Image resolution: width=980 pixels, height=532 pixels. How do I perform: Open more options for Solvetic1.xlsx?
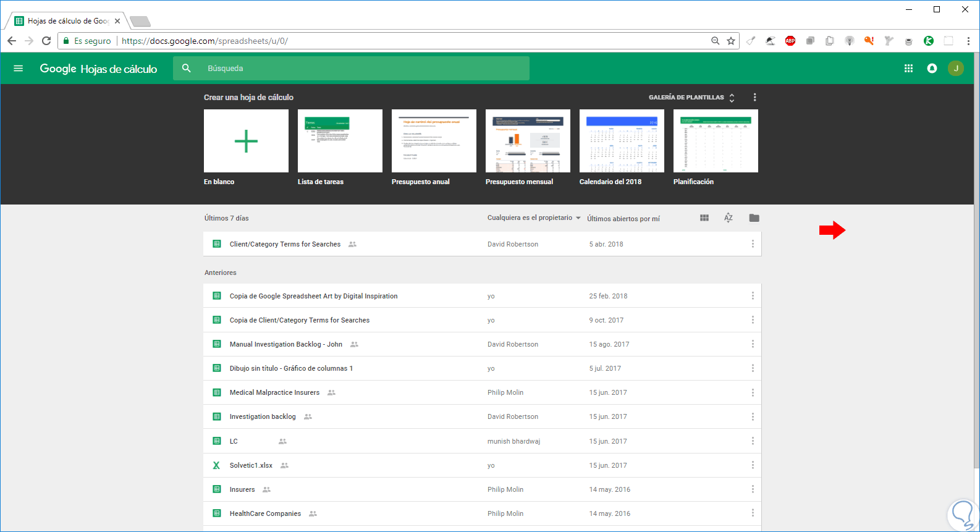[753, 465]
